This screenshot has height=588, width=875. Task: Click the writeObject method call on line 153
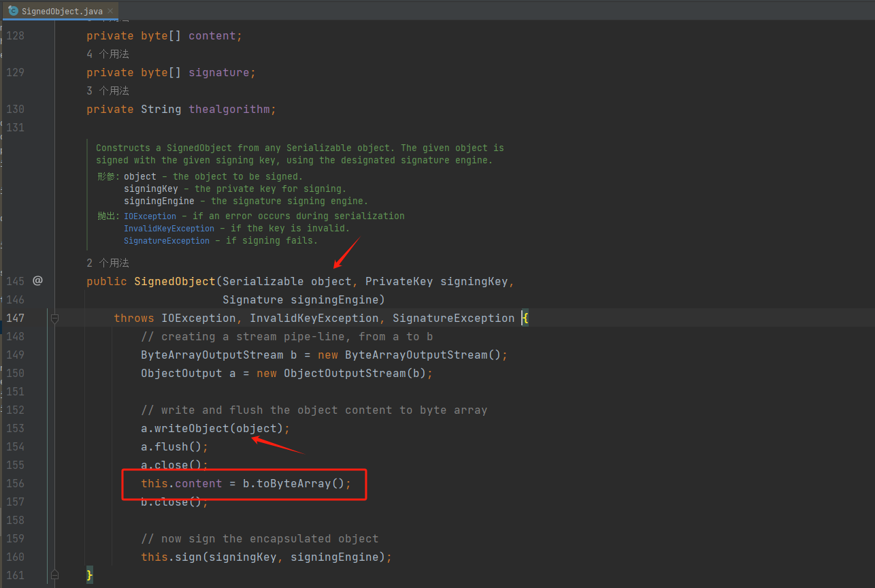click(192, 428)
